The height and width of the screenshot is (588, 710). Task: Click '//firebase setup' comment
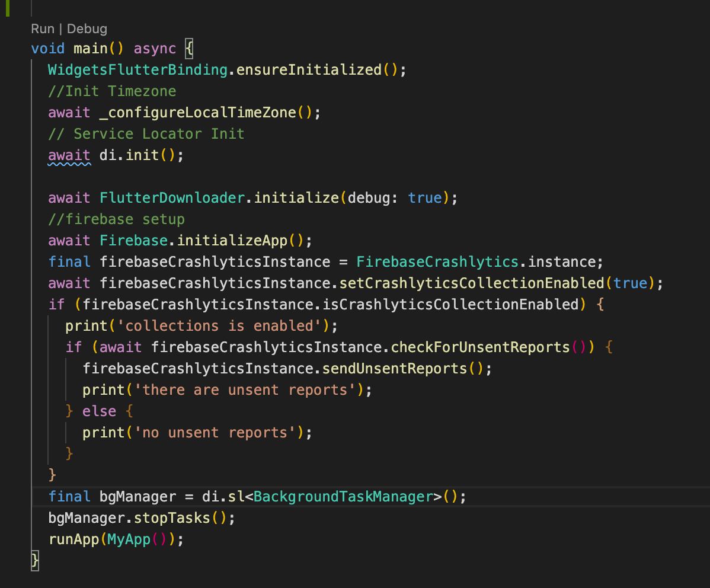click(x=116, y=219)
